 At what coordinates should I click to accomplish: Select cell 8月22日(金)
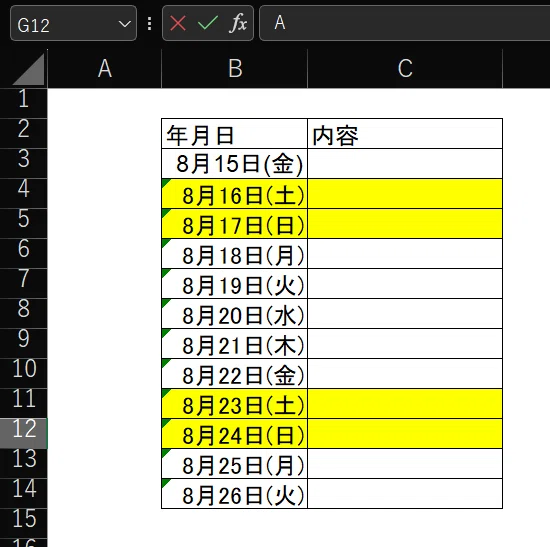click(x=234, y=374)
